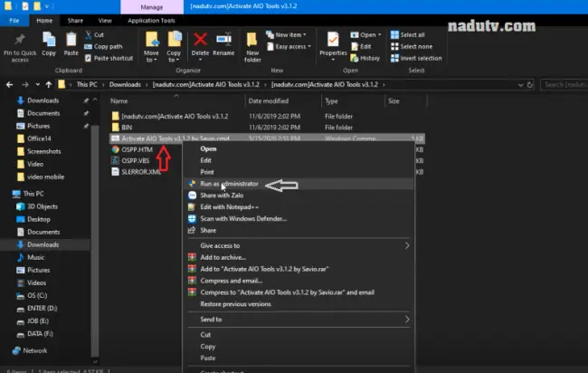Click Copy path in ribbon
Viewport: 588px width, 373px height.
pyautogui.click(x=103, y=46)
